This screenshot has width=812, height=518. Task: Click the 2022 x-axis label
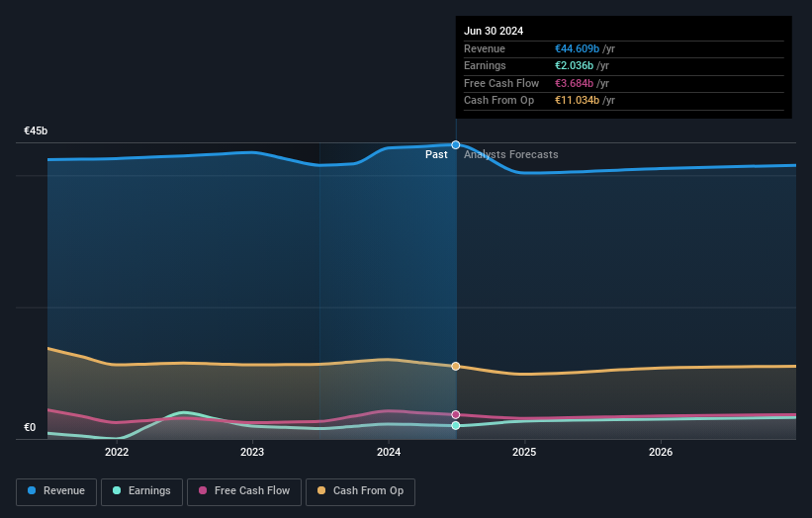[117, 452]
